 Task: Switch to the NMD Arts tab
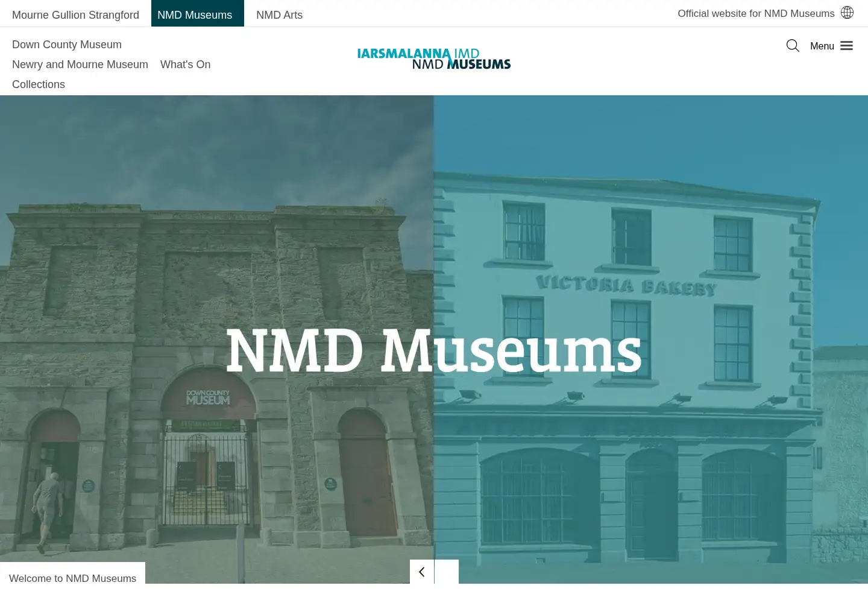click(279, 14)
